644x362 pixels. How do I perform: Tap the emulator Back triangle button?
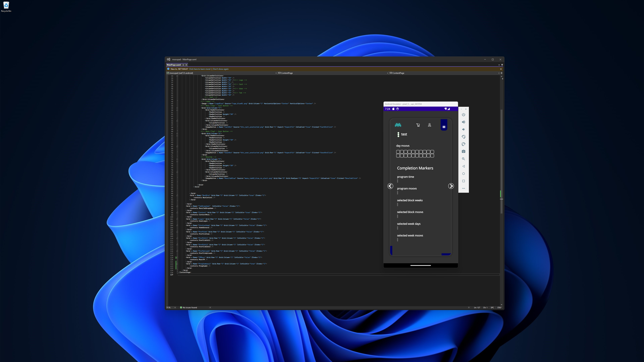coord(464,166)
